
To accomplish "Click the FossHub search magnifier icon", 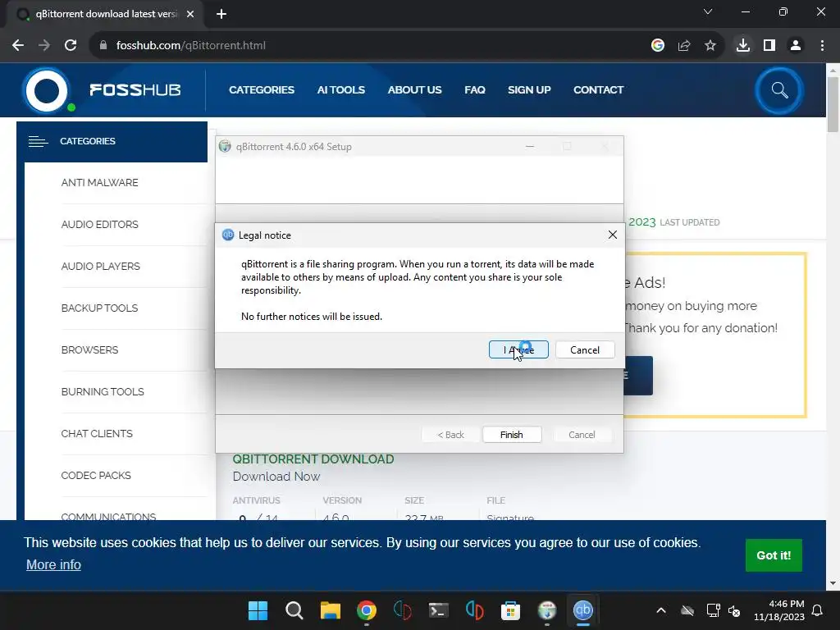I will point(779,90).
